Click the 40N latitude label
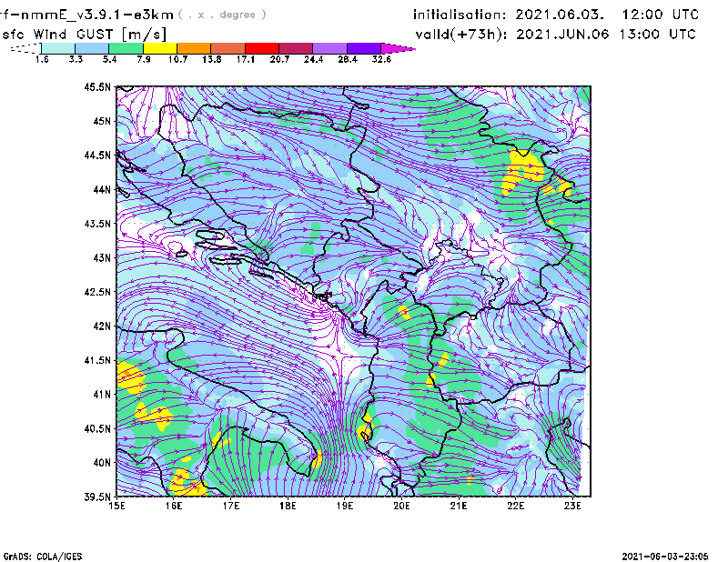 tap(102, 463)
